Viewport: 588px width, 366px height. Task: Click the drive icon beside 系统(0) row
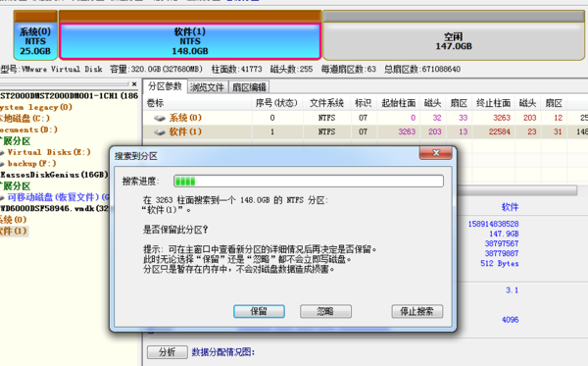point(160,119)
